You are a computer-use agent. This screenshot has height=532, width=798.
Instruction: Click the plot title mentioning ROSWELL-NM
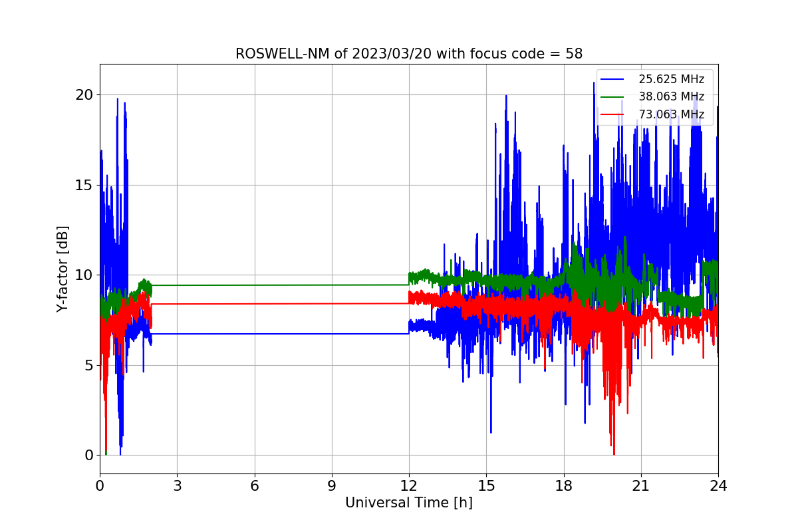click(409, 54)
